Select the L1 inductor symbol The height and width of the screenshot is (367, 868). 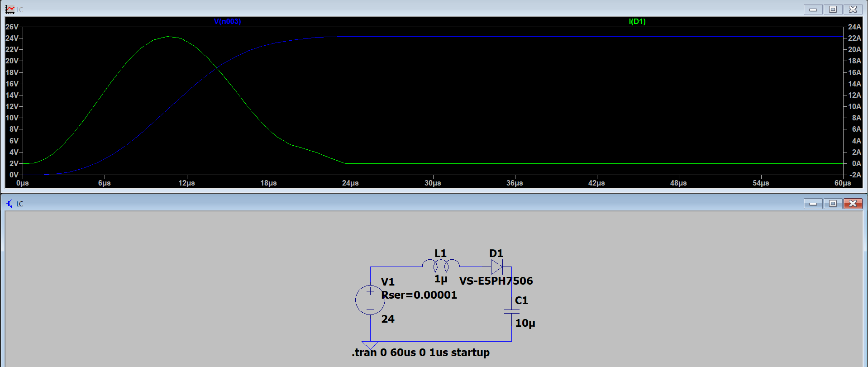click(x=441, y=266)
